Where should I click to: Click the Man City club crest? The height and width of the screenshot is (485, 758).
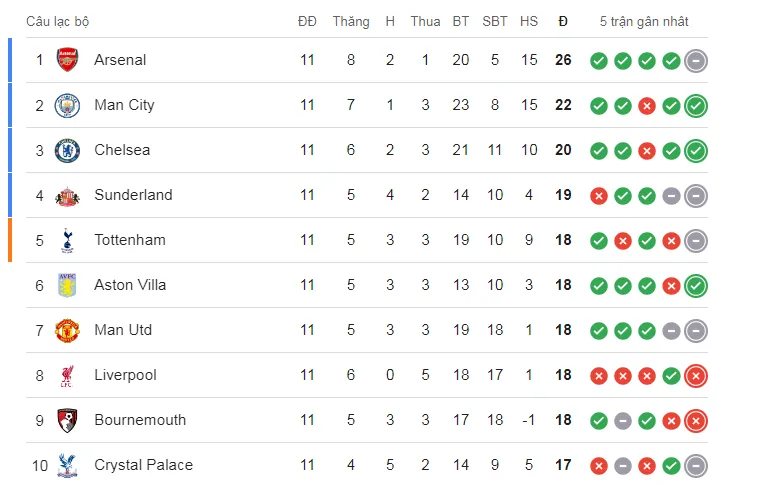67,105
